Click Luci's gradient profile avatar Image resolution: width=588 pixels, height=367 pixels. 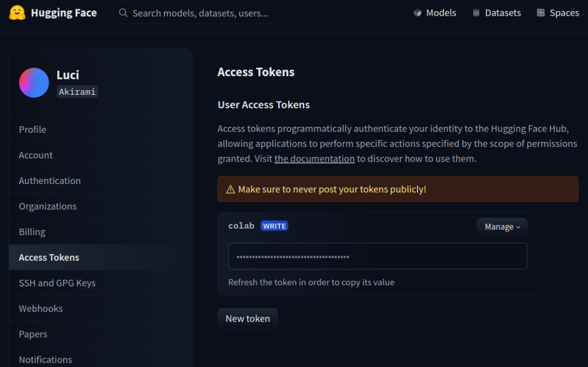[34, 83]
